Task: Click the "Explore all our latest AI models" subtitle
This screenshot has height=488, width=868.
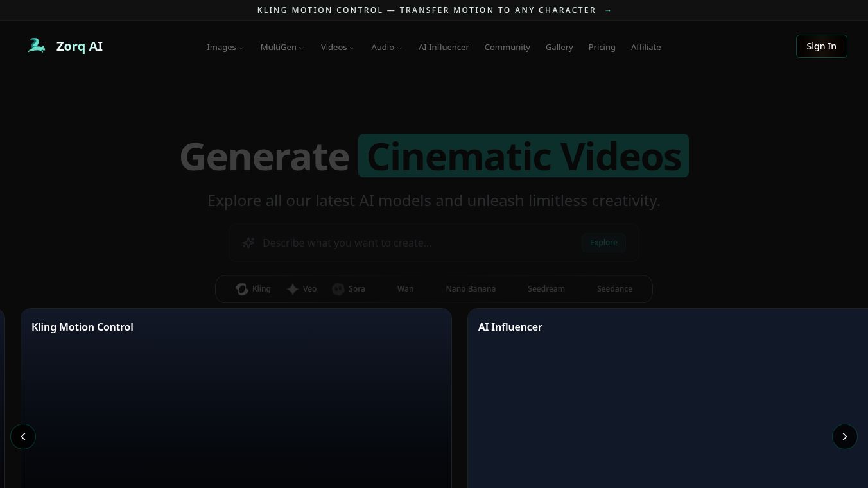Action: click(434, 201)
